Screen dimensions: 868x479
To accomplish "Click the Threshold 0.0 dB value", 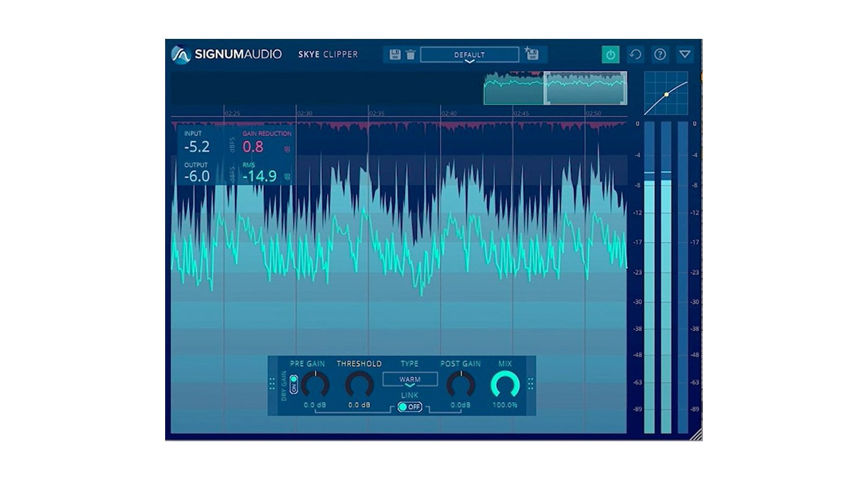I will tap(359, 405).
